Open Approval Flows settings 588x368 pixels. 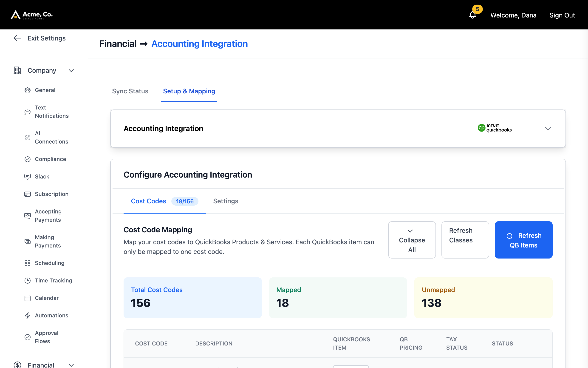[x=47, y=337]
